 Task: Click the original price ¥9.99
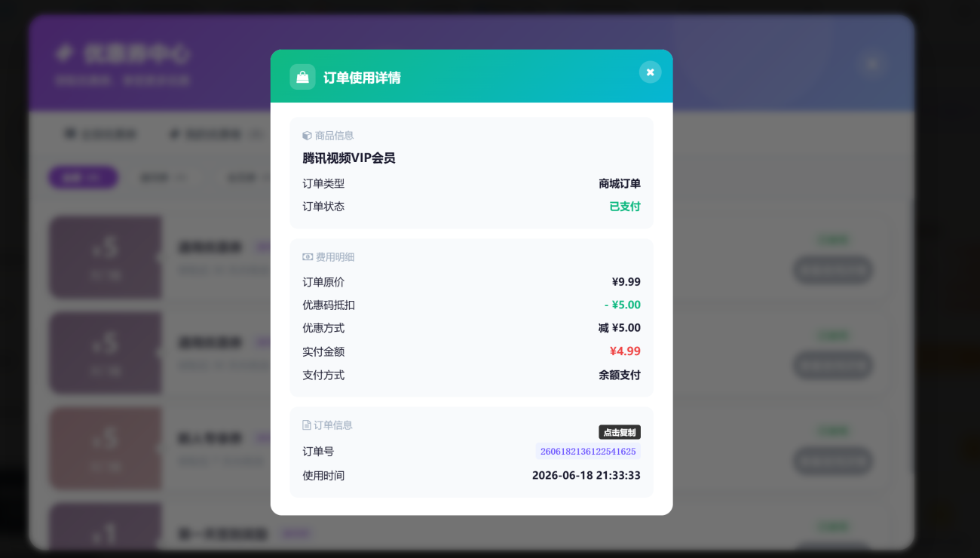[626, 282]
